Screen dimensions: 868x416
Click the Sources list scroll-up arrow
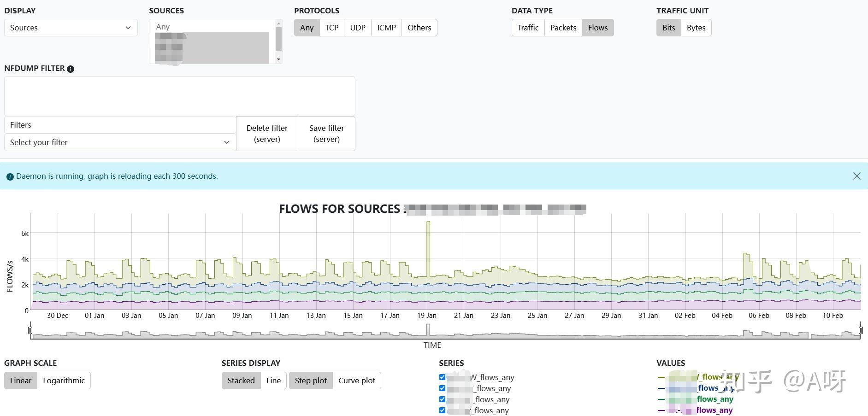coord(278,23)
